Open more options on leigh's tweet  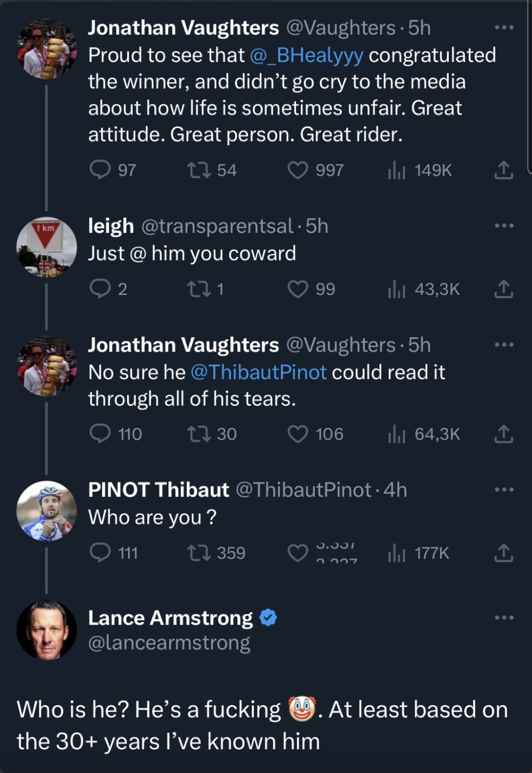click(x=504, y=226)
